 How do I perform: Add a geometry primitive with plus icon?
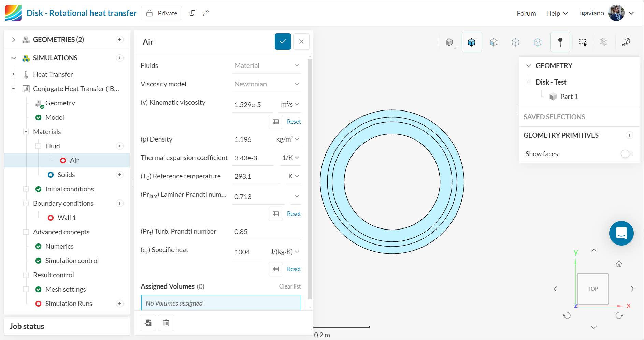[629, 135]
